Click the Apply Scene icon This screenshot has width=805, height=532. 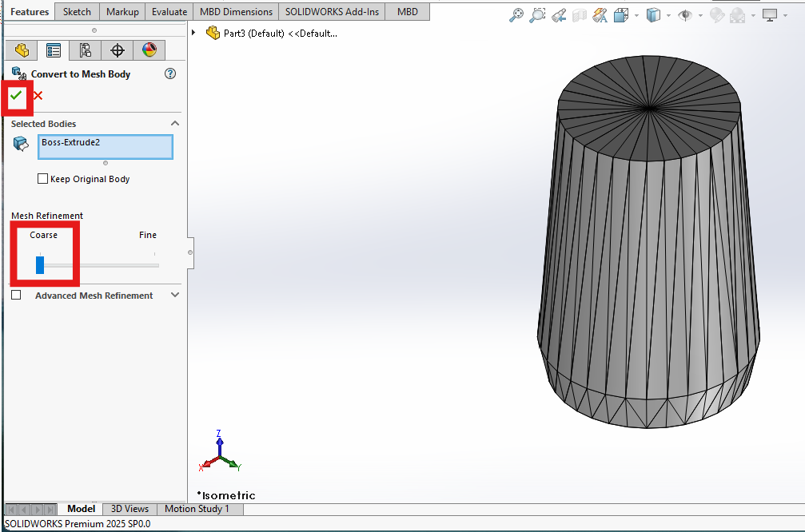point(738,16)
